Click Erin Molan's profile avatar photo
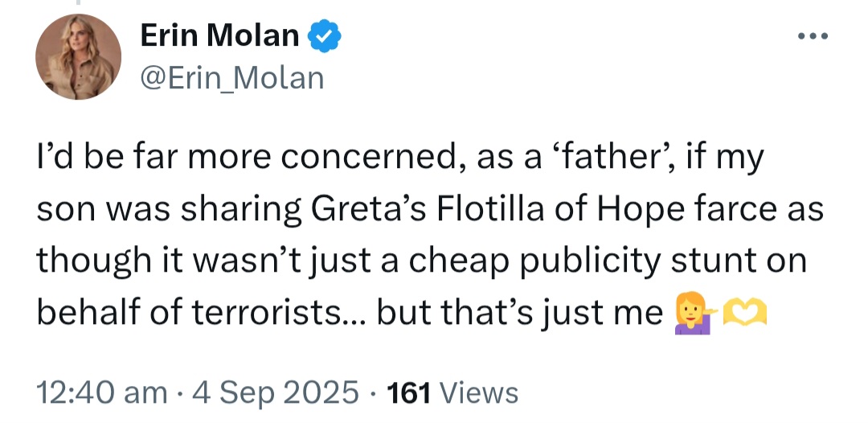The width and height of the screenshot is (868, 423). point(78,57)
